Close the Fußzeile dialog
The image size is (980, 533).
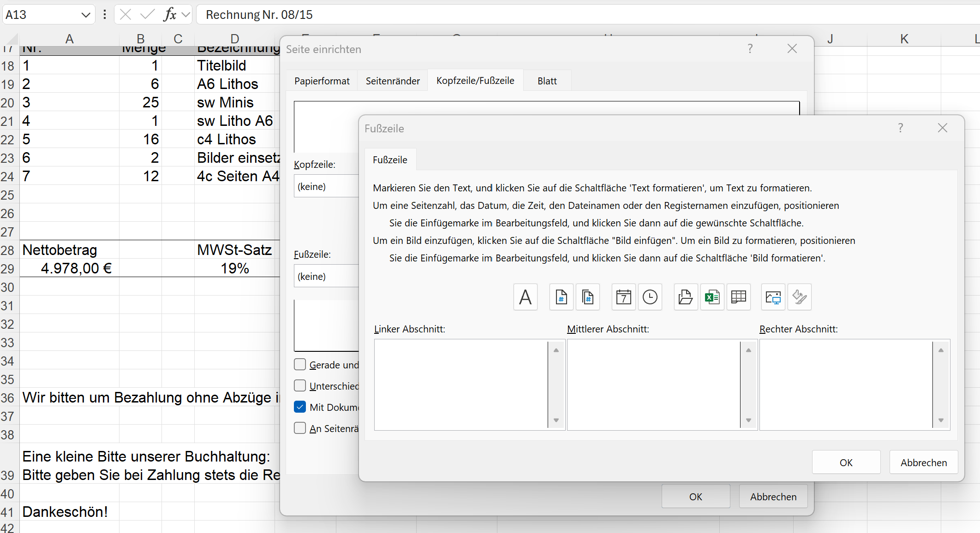[943, 128]
